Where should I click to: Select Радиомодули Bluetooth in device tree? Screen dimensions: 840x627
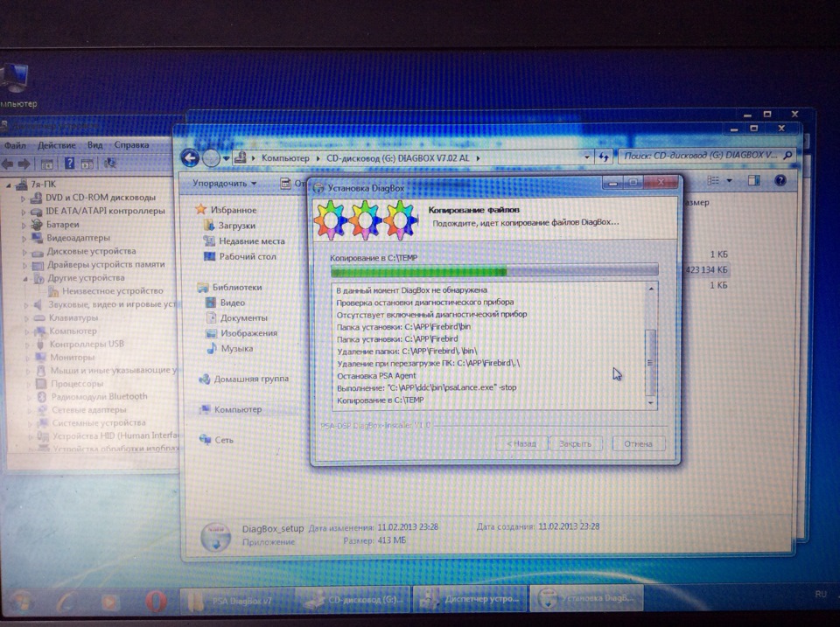point(99,397)
